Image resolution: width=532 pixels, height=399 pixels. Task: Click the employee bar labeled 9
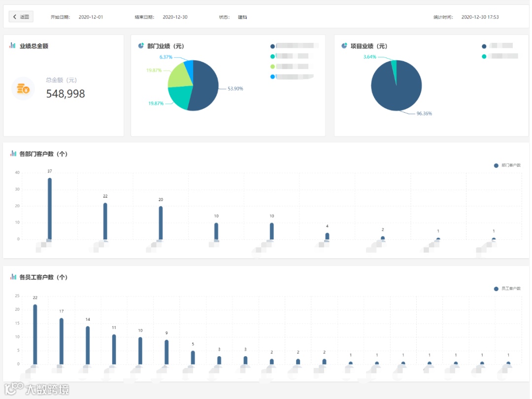coord(166,352)
